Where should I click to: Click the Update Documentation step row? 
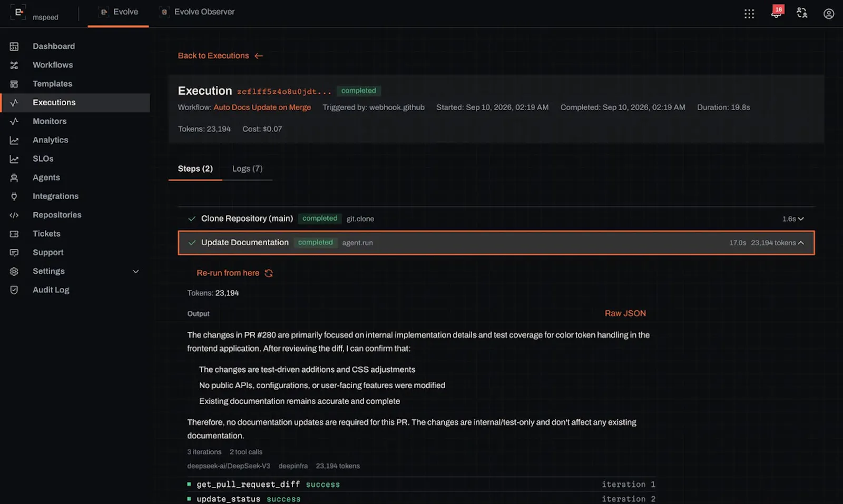[x=496, y=243]
